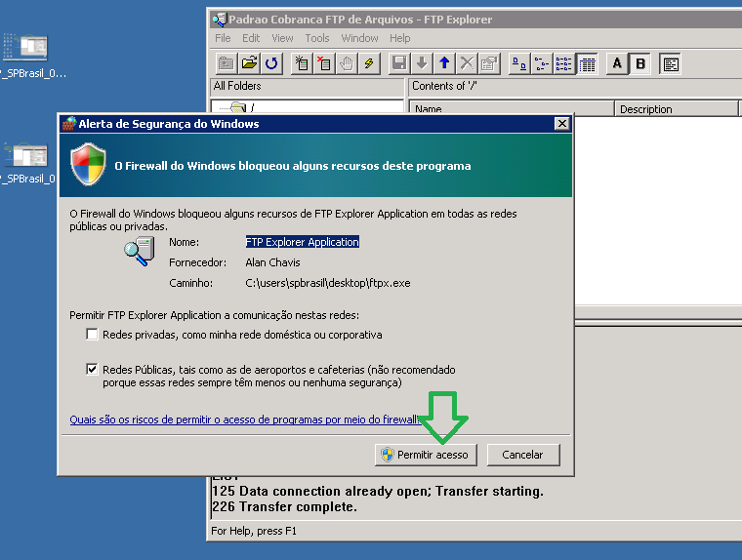Click the hand Cancel operation icon
Screen dimensions: 742x560
click(347, 63)
